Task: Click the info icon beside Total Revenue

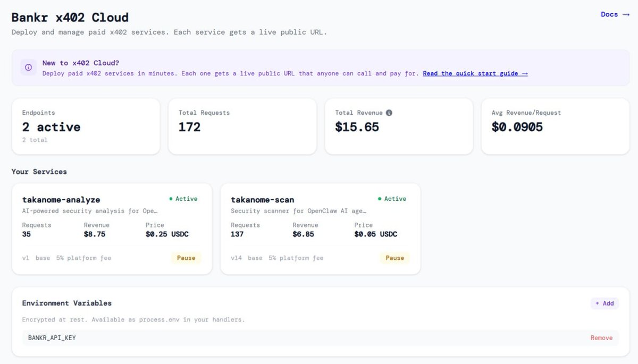Action: pyautogui.click(x=389, y=113)
